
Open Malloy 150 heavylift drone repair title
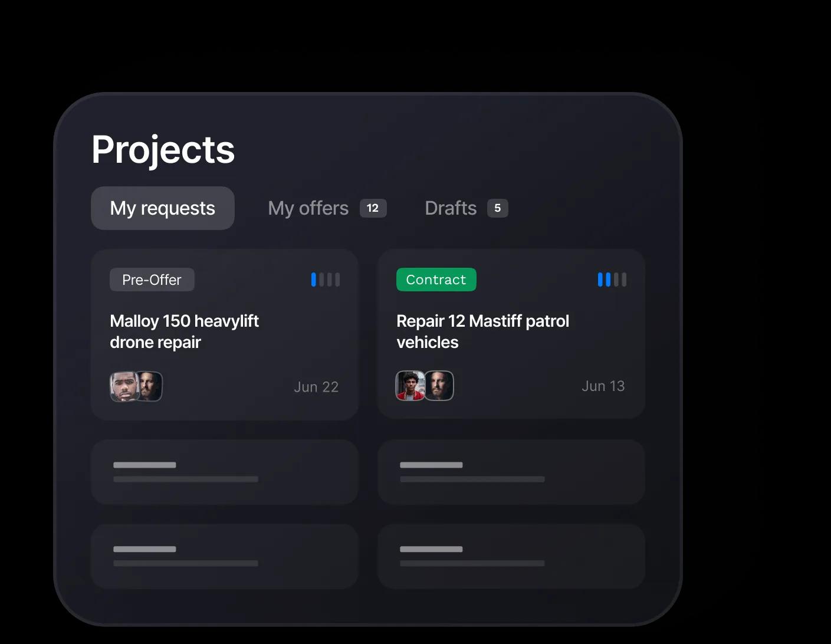184,331
